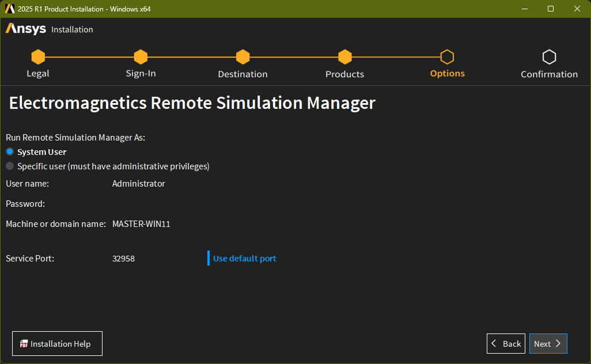Screen dimensions: 591x364
Task: Click the Destination step label
Action: (243, 74)
